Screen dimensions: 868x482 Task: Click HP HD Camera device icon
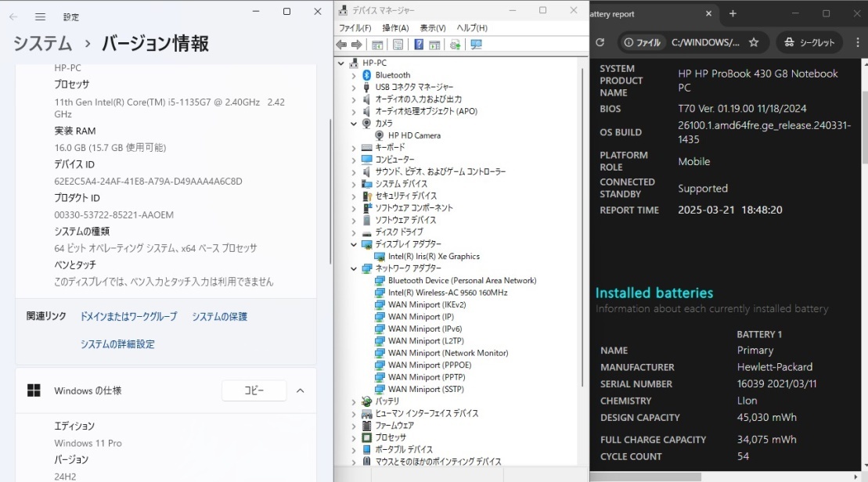pos(379,135)
